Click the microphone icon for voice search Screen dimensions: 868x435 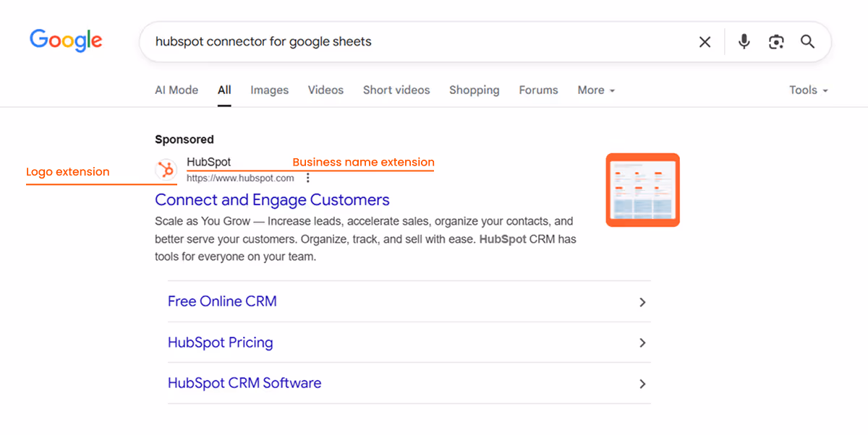click(744, 41)
